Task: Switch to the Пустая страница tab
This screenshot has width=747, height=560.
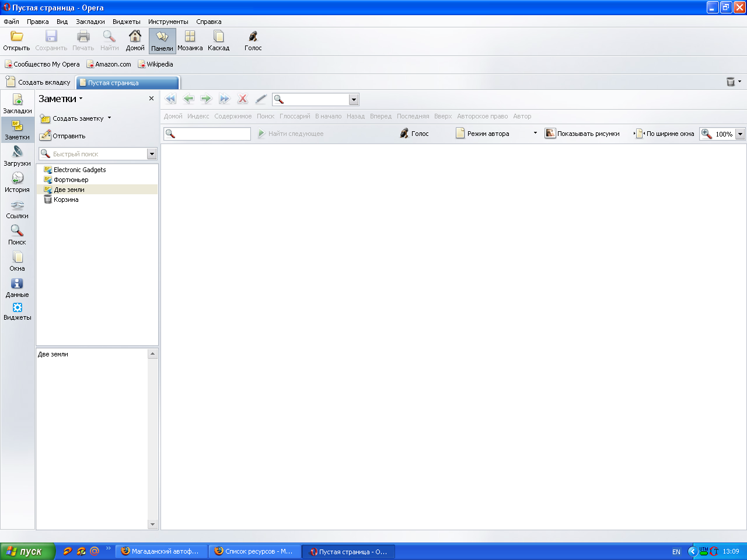Action: pyautogui.click(x=127, y=83)
